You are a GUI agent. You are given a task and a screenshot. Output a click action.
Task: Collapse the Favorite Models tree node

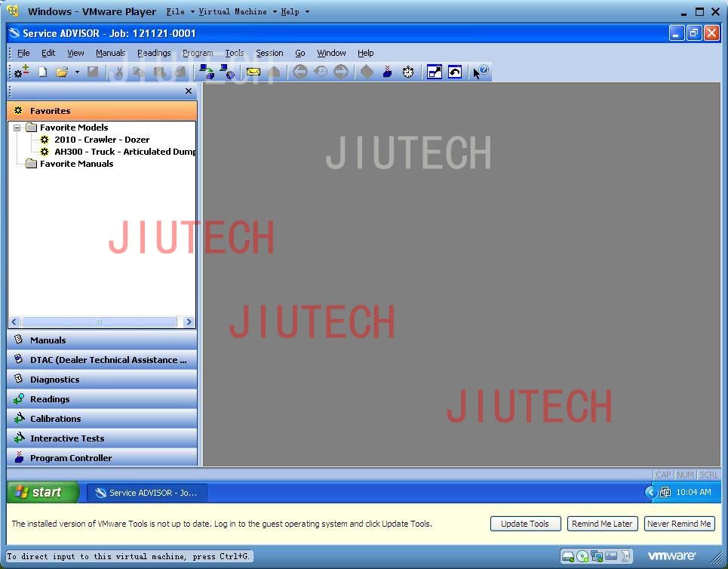point(17,128)
